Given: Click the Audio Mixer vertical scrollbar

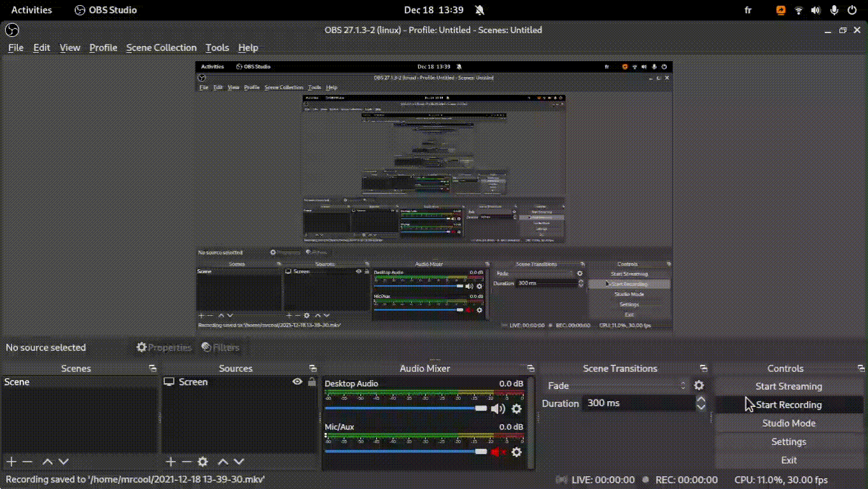Looking at the screenshot, I should coord(531,423).
